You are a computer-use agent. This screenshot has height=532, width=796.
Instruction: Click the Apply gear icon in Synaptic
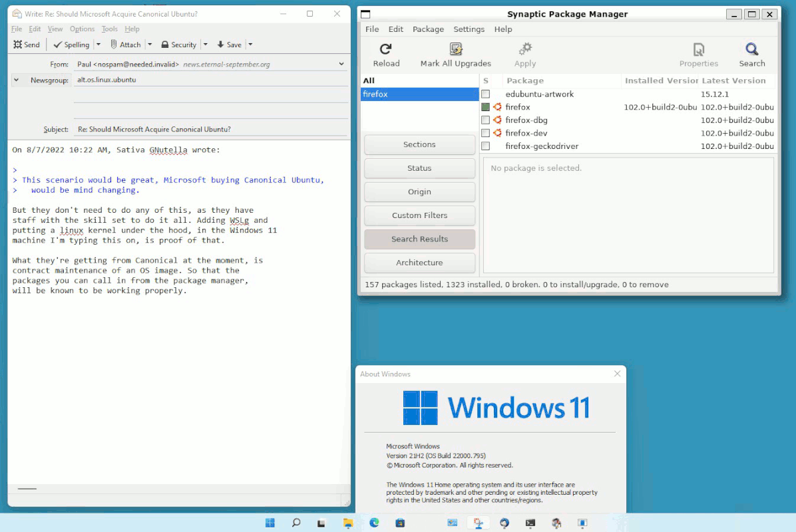coord(525,49)
